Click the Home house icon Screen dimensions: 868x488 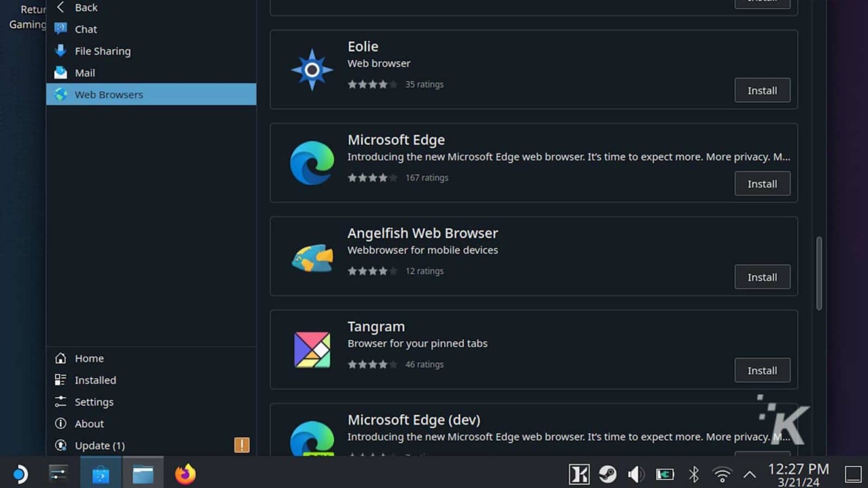pos(61,358)
